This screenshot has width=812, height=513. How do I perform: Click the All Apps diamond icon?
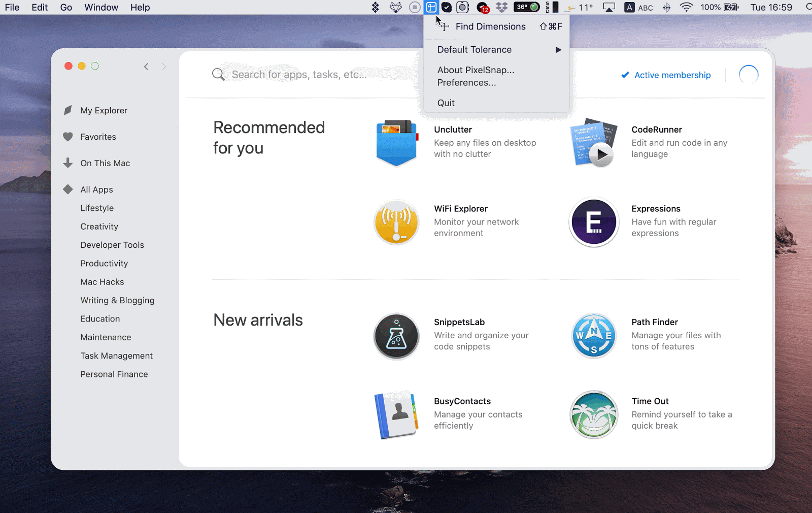coord(68,189)
